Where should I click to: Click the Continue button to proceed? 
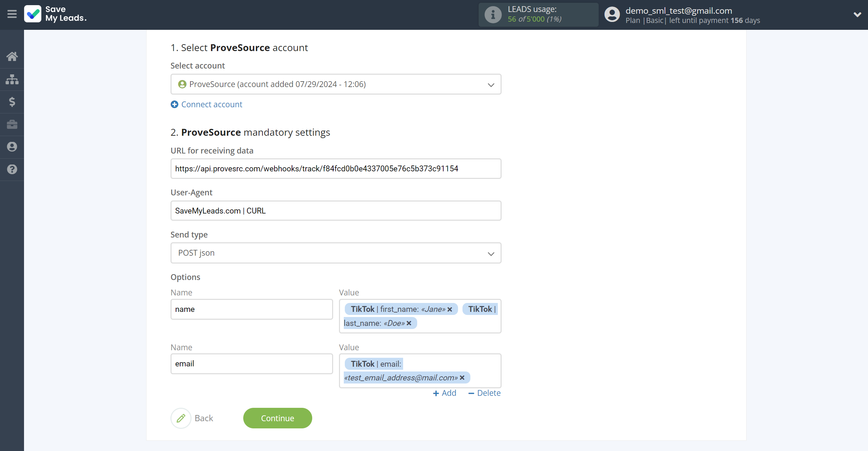pos(277,418)
